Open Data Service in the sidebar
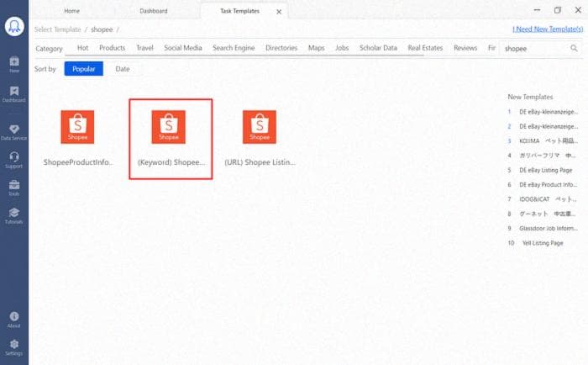 click(x=14, y=133)
